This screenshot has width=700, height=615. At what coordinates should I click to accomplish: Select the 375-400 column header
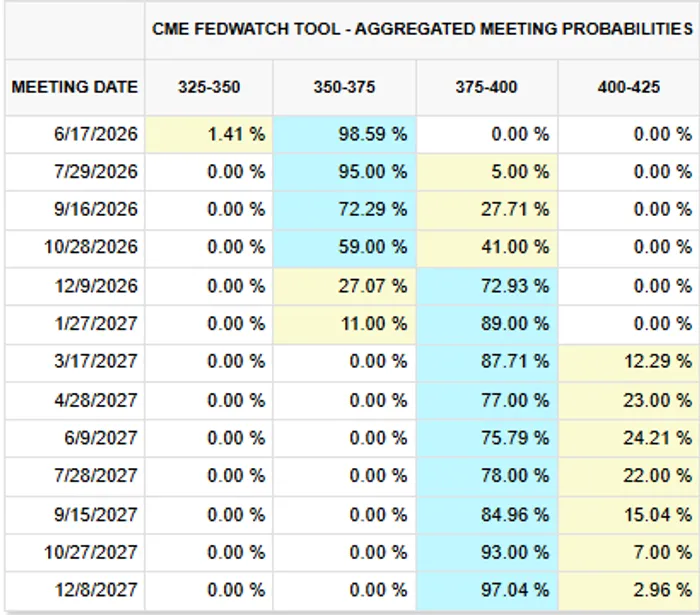pos(487,87)
